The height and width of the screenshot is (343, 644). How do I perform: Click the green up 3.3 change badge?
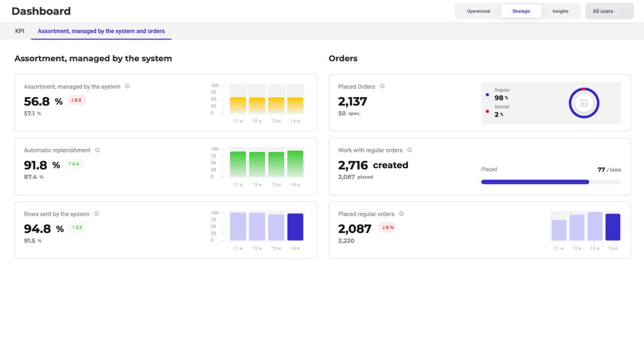click(77, 227)
